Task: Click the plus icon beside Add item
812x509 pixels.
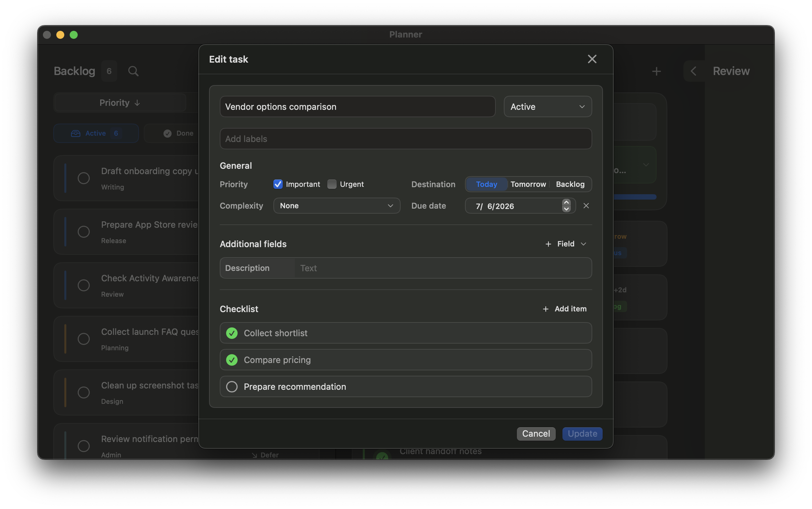Action: (545, 309)
